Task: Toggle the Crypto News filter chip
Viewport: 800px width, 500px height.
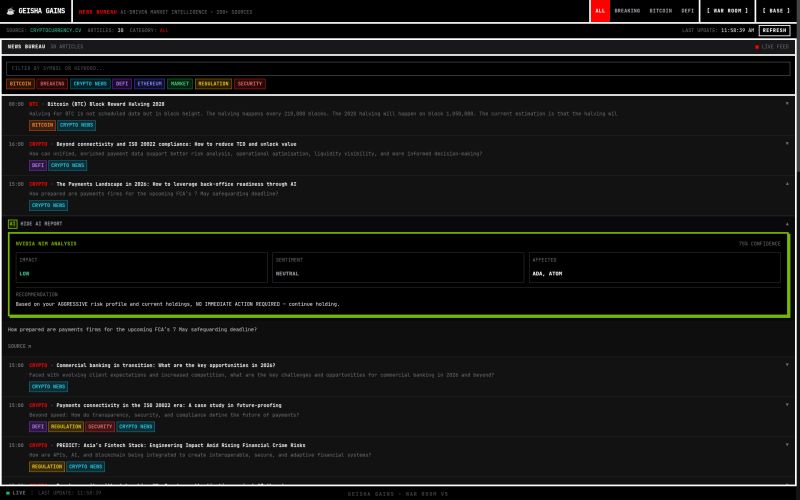Action: 90,84
